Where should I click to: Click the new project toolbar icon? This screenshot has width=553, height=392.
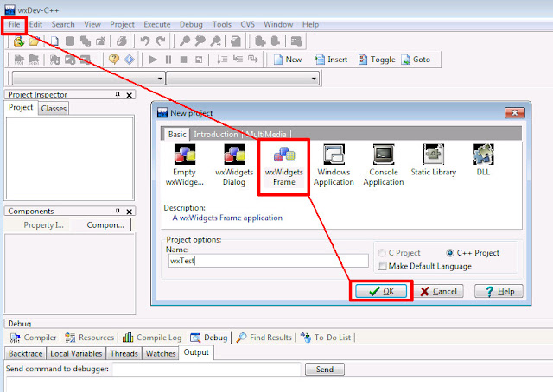[x=19, y=41]
